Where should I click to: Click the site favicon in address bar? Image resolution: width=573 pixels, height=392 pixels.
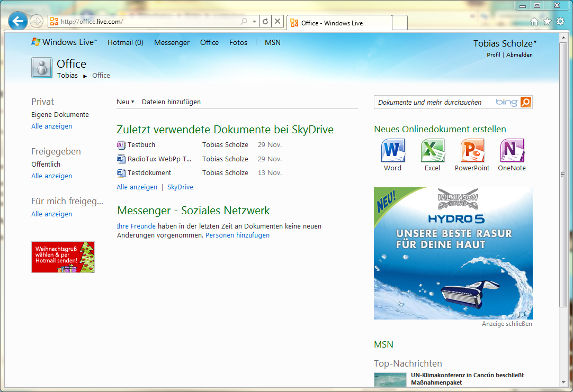click(53, 22)
